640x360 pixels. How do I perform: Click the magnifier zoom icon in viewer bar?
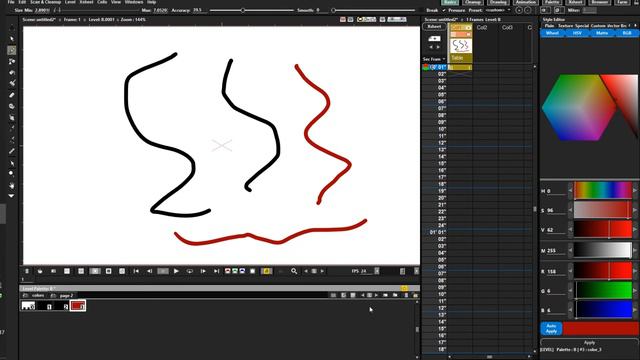[x=294, y=271]
